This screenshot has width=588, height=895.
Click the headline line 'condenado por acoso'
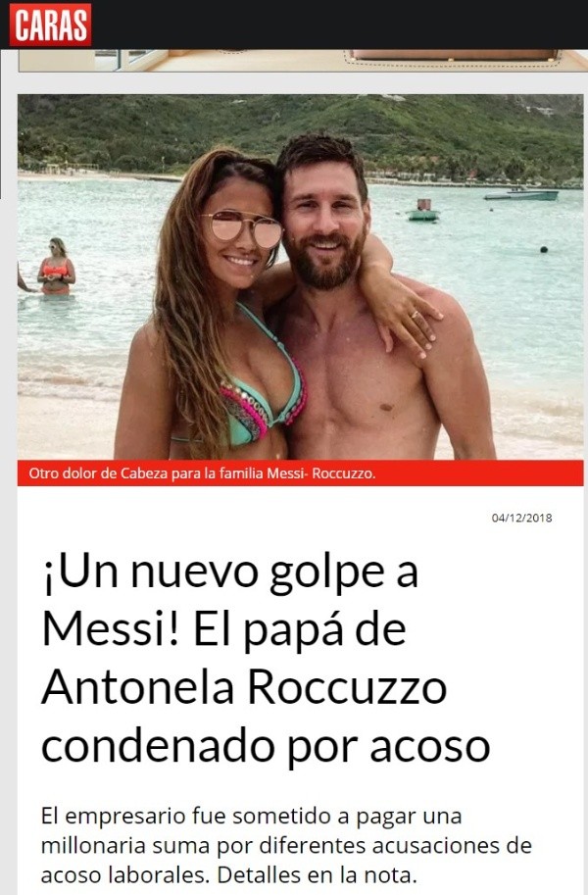point(266,745)
